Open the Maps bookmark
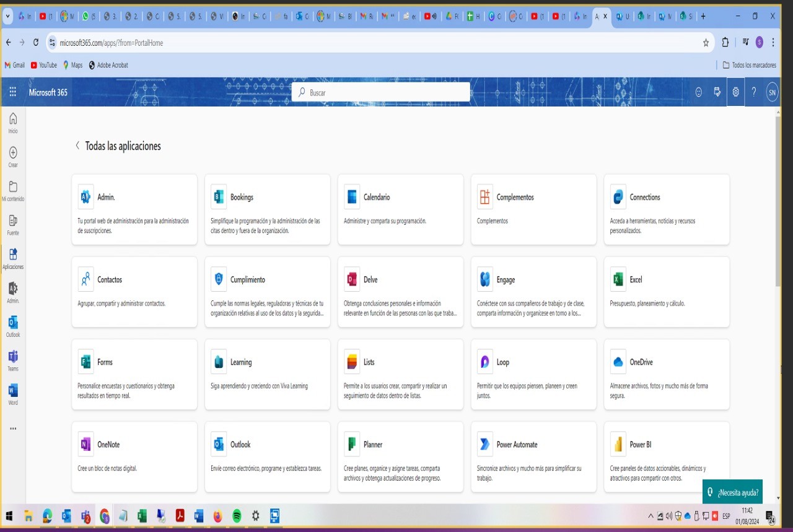Screen dimensions: 793x532 72,65
